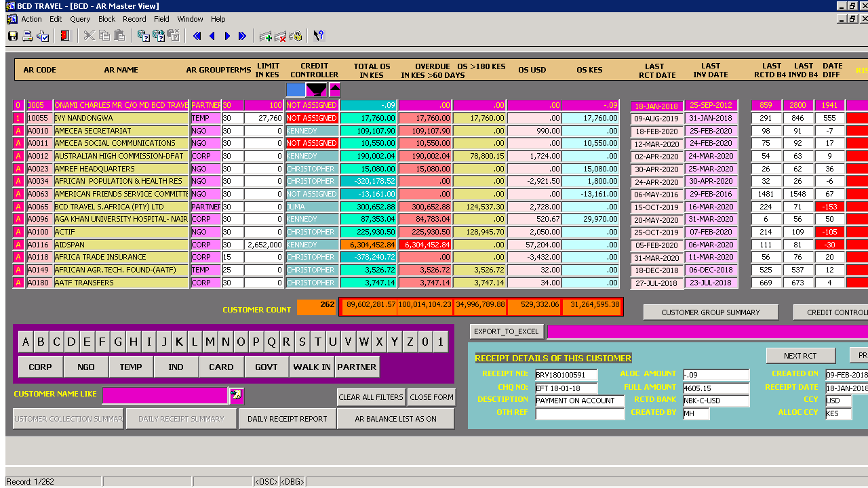Go to previous record single-left arrow
Image resolution: width=868 pixels, height=488 pixels.
point(212,36)
